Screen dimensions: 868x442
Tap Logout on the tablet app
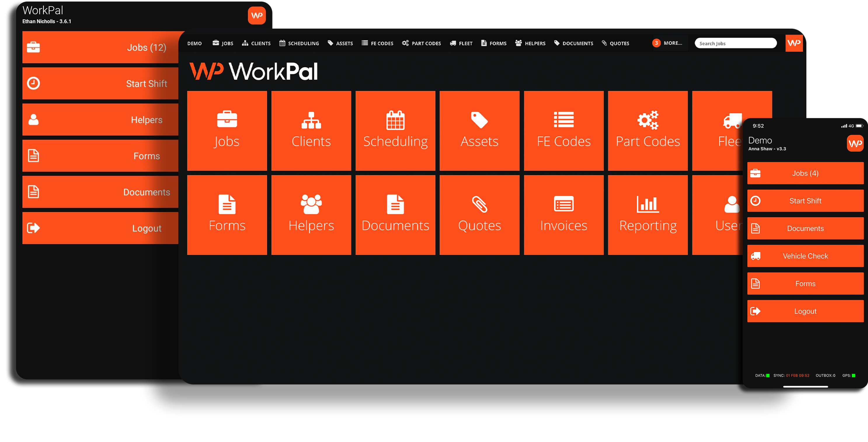pos(100,228)
